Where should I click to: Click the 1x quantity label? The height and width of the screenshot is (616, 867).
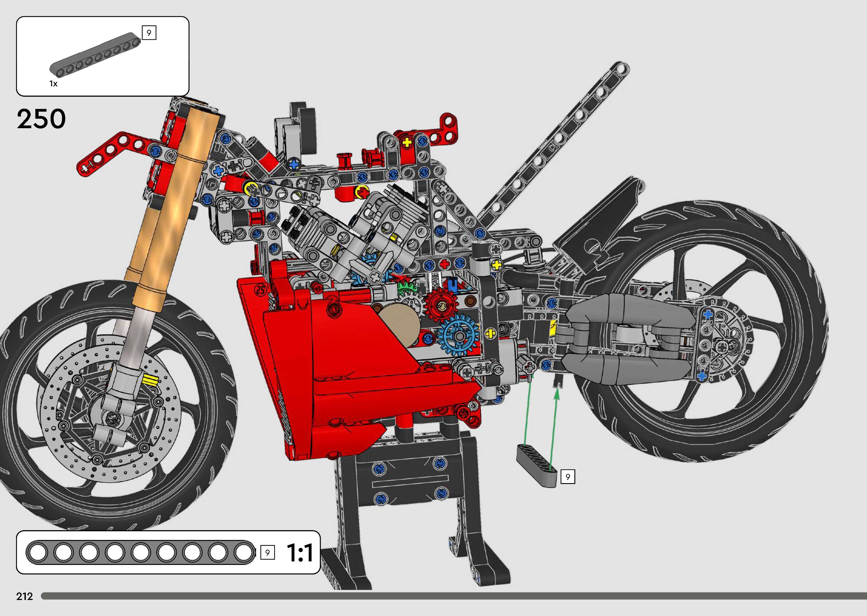[53, 84]
